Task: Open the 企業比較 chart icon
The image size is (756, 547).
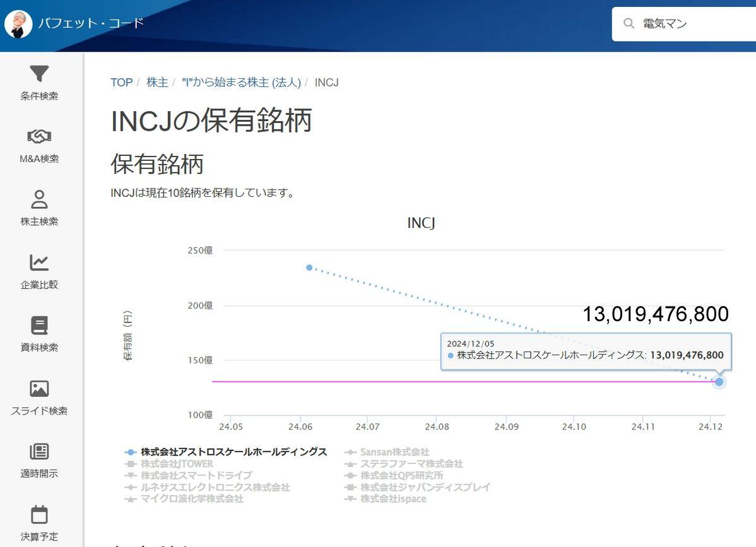Action: [x=39, y=263]
